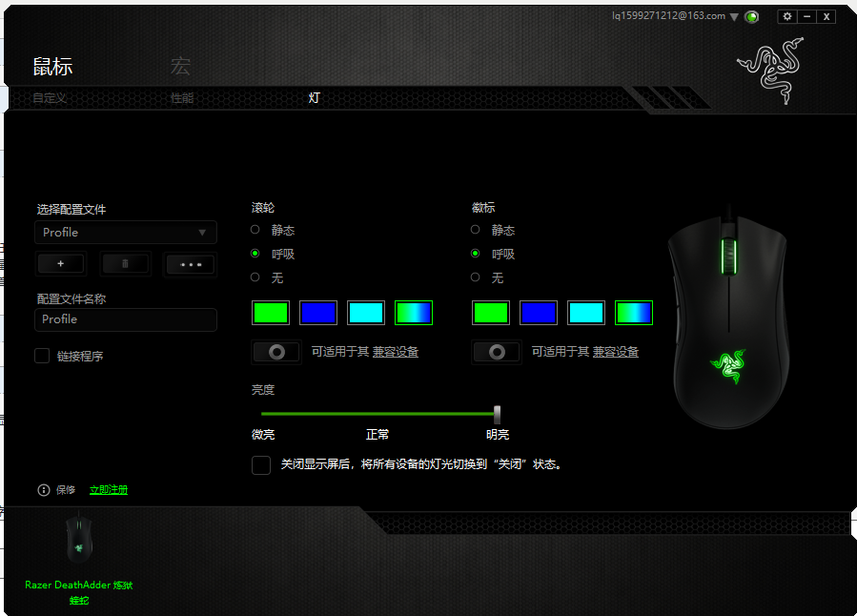857x616 pixels.
Task: Expand account dropdown arrow beside email
Action: tap(735, 17)
